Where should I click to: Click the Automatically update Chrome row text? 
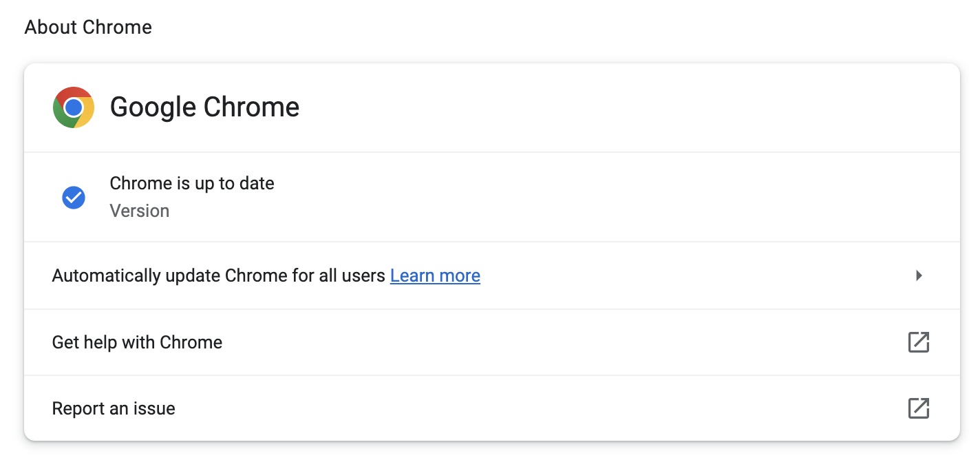(x=219, y=275)
